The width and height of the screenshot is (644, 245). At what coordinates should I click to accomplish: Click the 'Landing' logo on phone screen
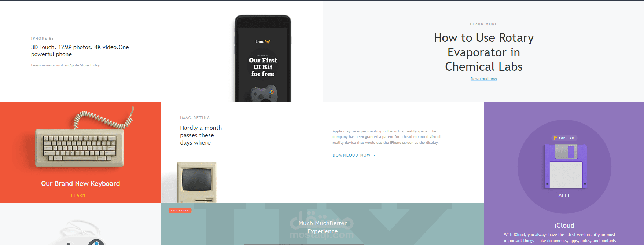[263, 41]
